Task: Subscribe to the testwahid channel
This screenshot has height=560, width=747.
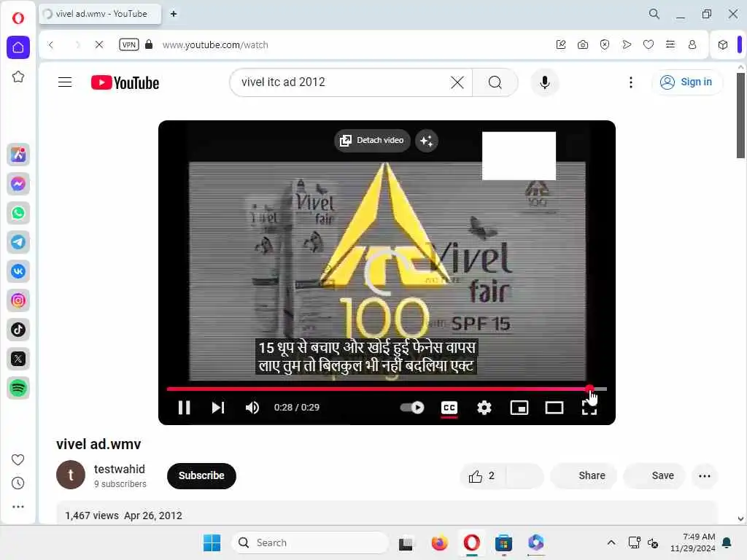Action: [x=201, y=475]
